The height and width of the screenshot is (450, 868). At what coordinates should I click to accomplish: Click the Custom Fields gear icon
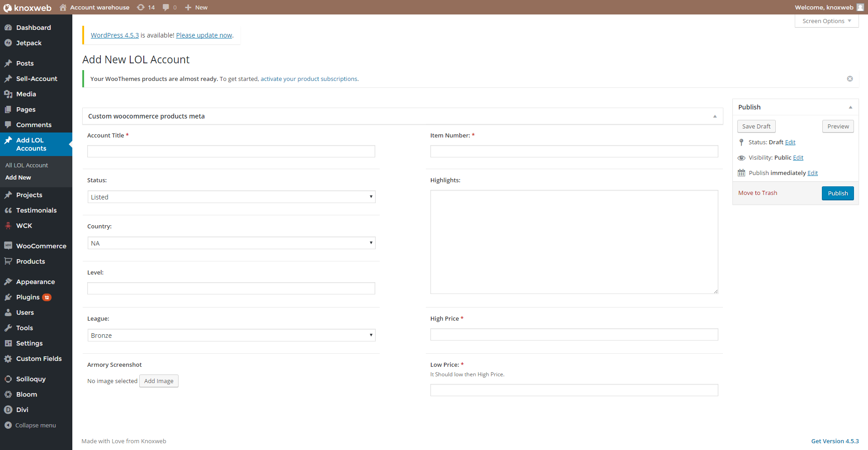(x=8, y=359)
